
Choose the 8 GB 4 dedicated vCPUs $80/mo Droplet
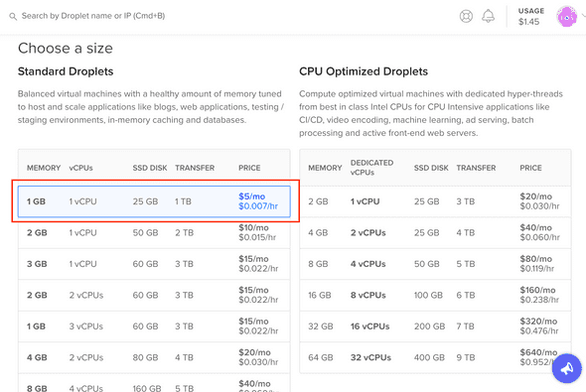[x=435, y=264]
